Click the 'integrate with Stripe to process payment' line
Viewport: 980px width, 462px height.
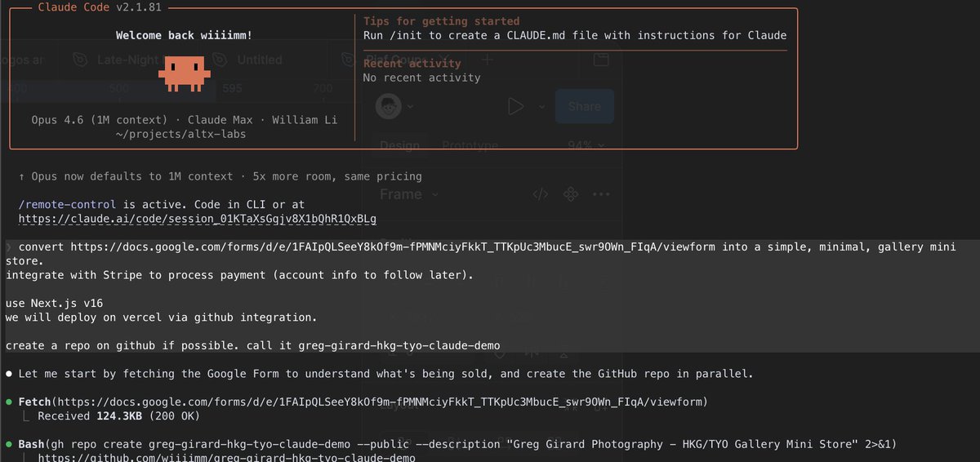pos(239,275)
